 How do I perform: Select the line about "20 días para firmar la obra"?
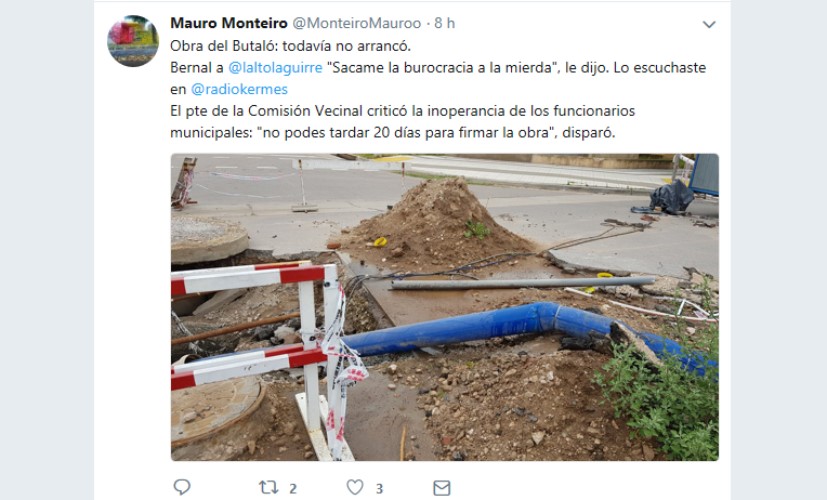[x=393, y=132]
